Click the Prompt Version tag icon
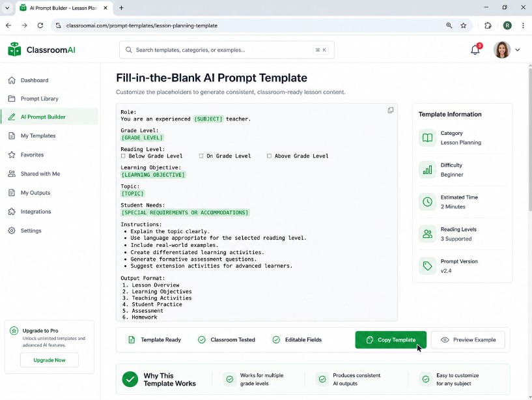Viewport: 532px width, 400px height. (x=427, y=266)
